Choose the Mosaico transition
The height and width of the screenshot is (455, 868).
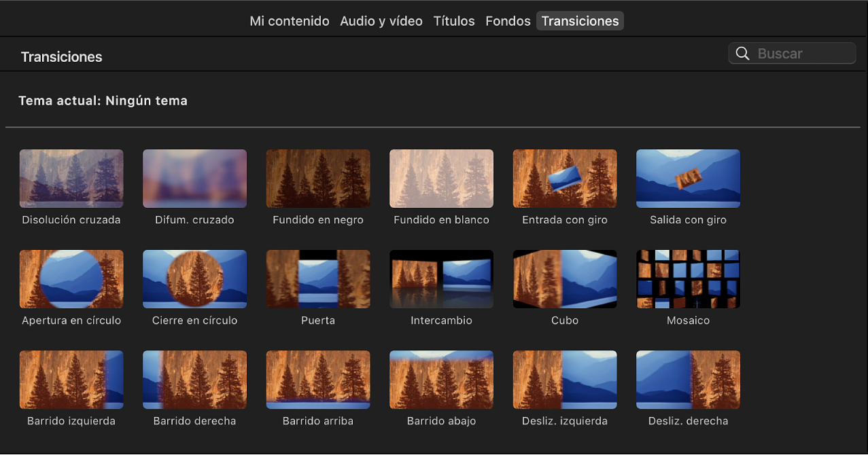click(687, 278)
